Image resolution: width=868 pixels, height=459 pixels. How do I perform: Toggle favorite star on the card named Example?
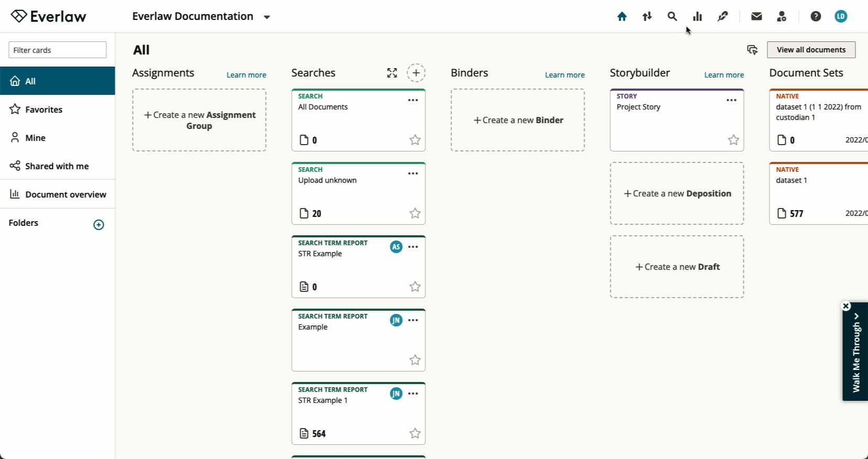(415, 360)
